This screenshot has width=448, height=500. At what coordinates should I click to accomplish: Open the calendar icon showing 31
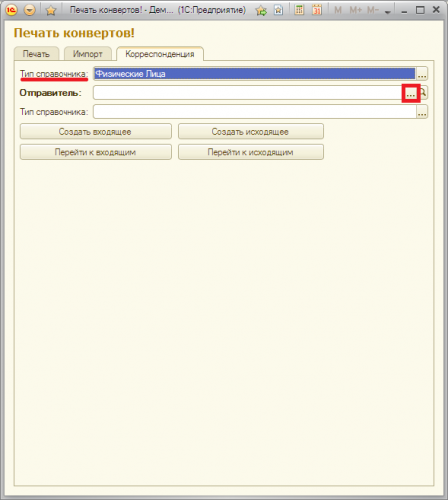coord(317,10)
